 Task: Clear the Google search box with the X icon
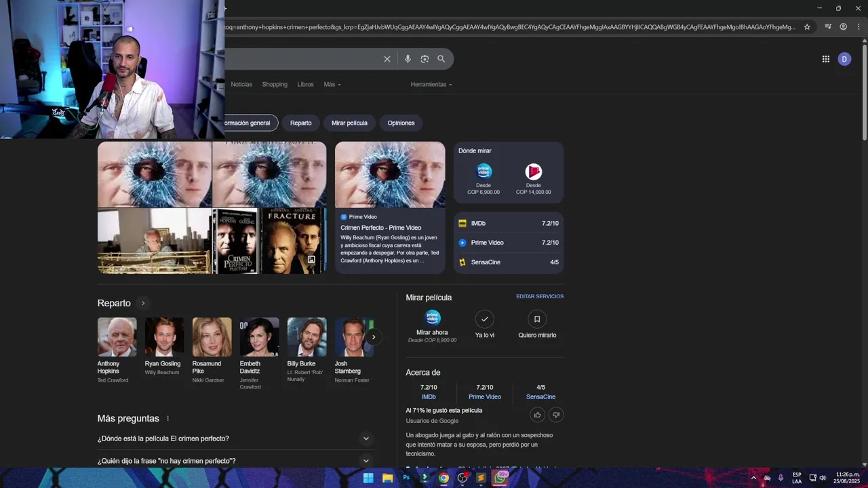pyautogui.click(x=387, y=59)
